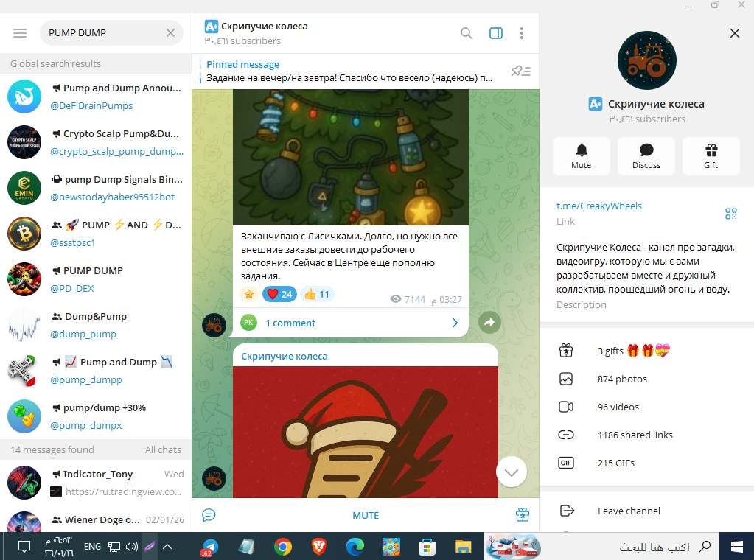Open the 3 gifts section
This screenshot has width=754, height=560.
tap(646, 351)
